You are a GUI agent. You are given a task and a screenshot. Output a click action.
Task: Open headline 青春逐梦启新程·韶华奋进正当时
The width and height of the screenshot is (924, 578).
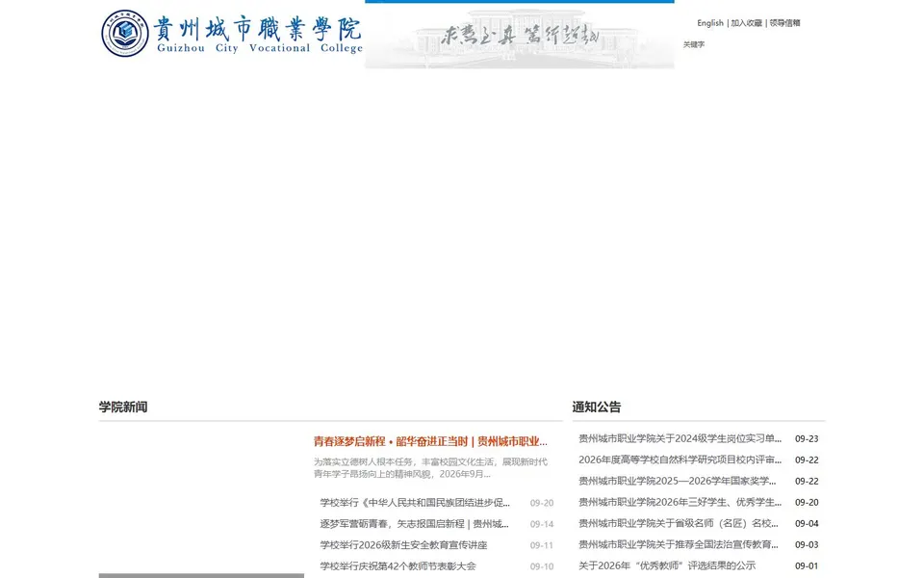tap(430, 441)
